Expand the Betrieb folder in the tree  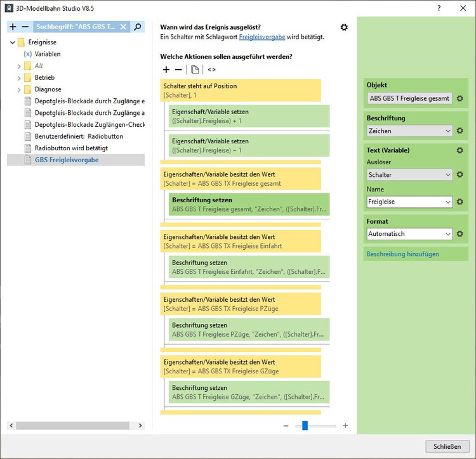pos(19,77)
